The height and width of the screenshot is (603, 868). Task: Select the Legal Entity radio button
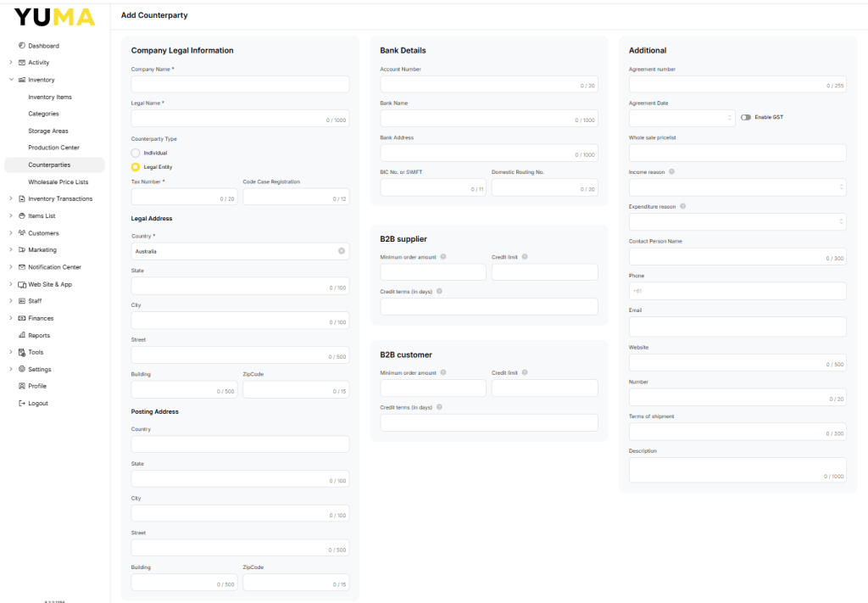(x=135, y=167)
